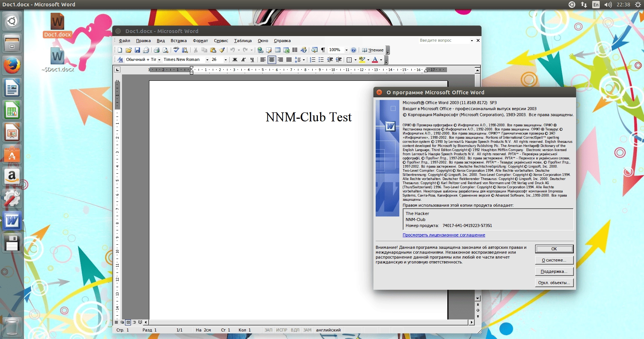Open Word Help using the question mark icon

354,50
